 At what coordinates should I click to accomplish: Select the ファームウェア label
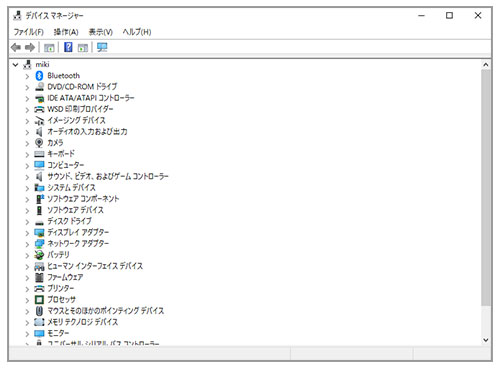(65, 277)
